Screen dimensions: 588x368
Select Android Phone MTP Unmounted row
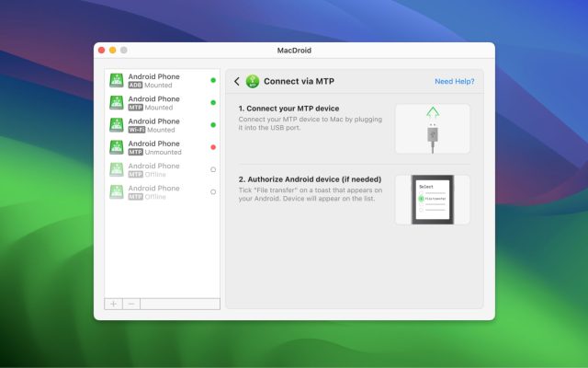(x=162, y=147)
